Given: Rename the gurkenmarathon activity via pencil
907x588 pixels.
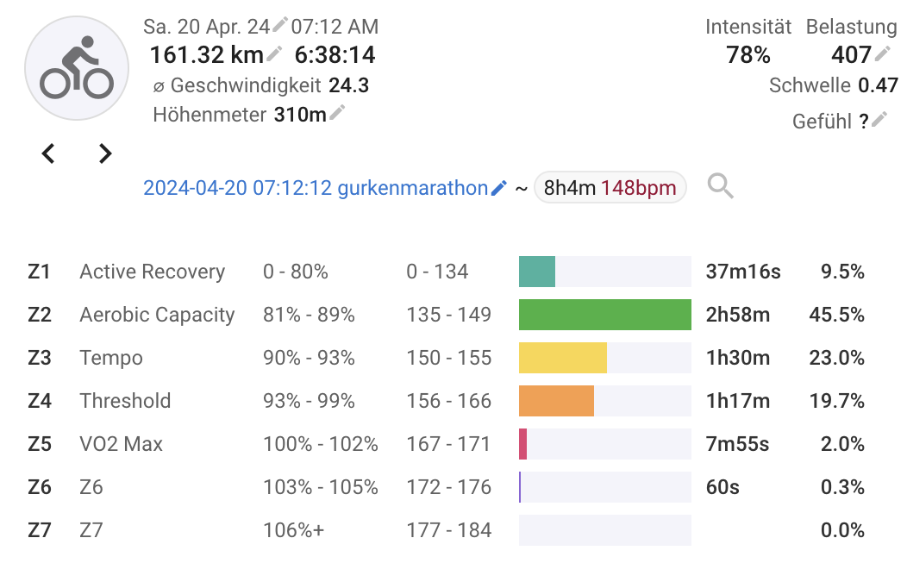Looking at the screenshot, I should point(498,188).
